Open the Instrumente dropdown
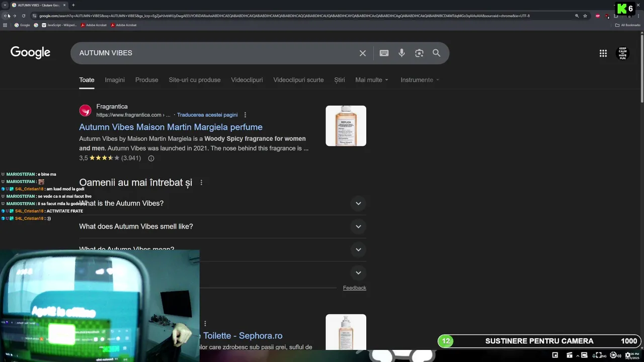Screen dimensions: 644x362 point(420,80)
